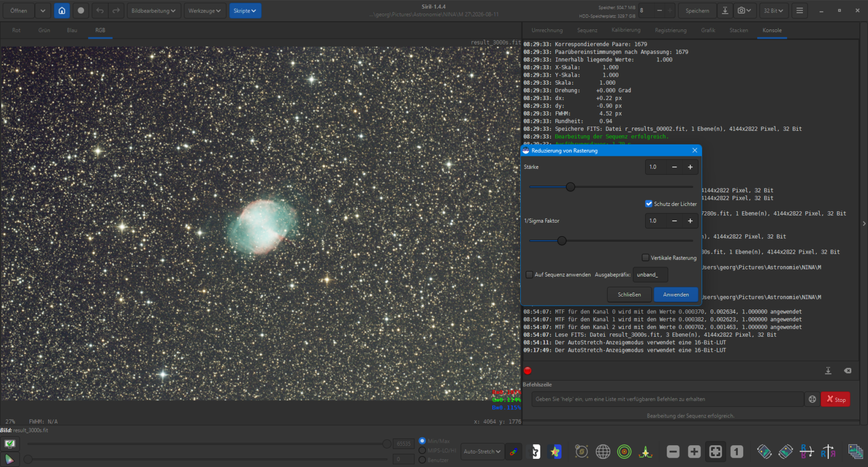Select the Grün channel tab
This screenshot has width=868, height=467.
pyautogui.click(x=44, y=30)
